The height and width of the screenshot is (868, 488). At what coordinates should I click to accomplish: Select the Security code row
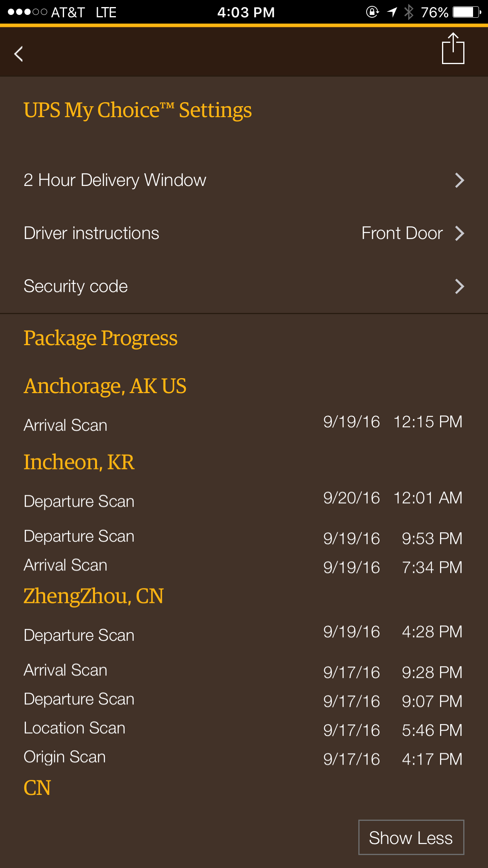[244, 286]
